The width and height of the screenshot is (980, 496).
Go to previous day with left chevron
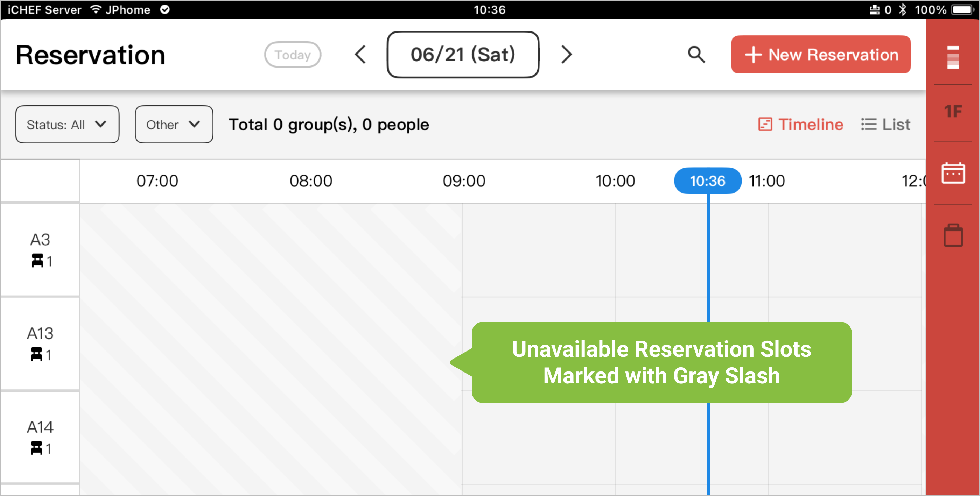coord(360,55)
